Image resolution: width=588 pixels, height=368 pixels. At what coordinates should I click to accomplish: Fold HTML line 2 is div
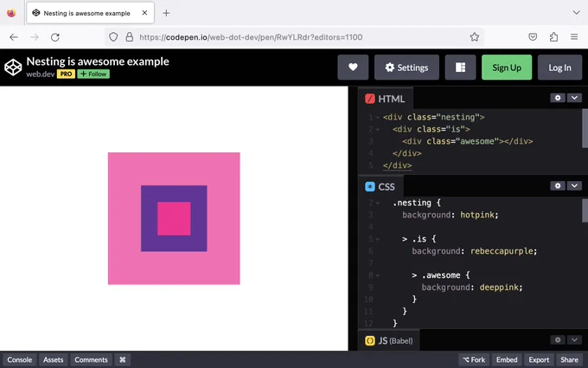(x=378, y=130)
